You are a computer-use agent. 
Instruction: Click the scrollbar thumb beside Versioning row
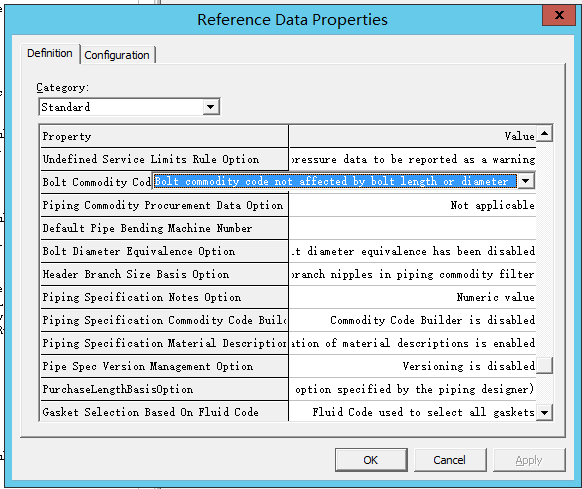[x=545, y=365]
